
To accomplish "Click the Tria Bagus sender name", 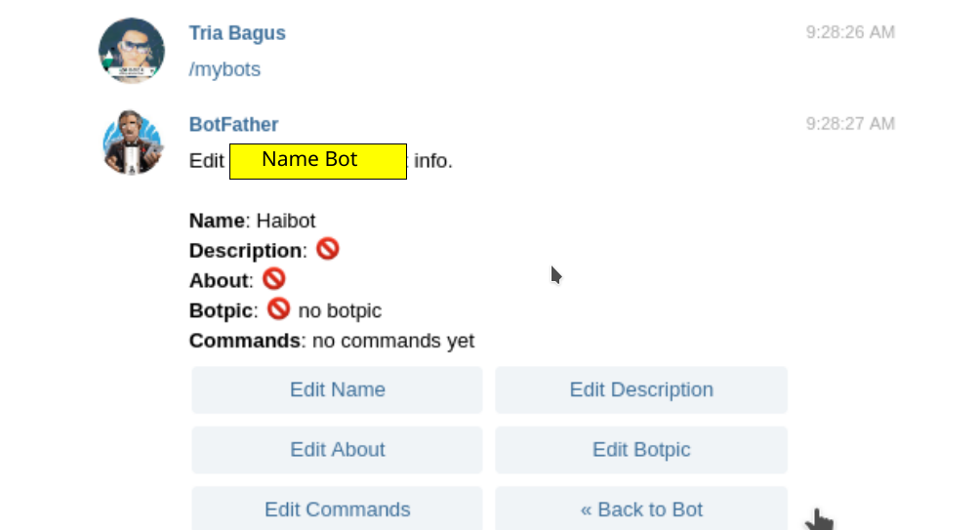I will point(237,33).
